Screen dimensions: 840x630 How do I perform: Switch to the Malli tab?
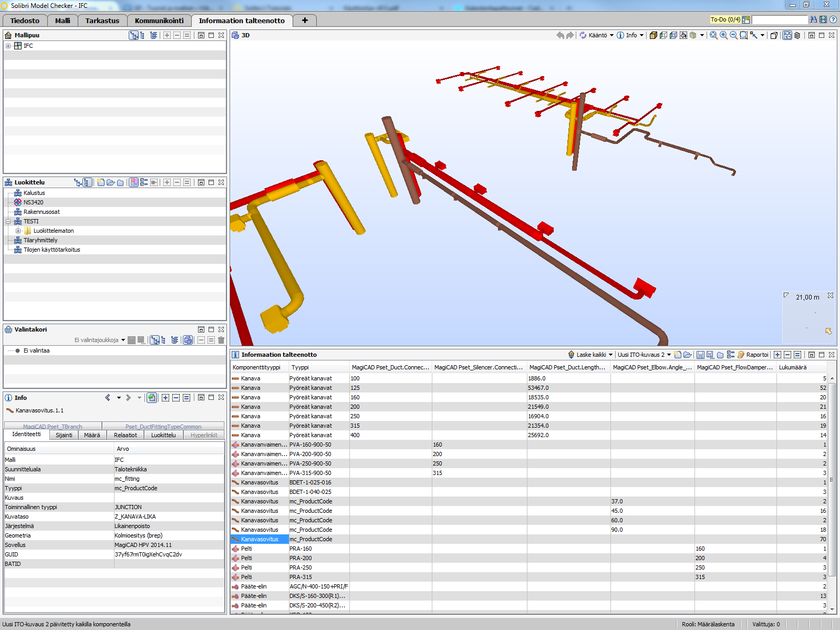[63, 20]
